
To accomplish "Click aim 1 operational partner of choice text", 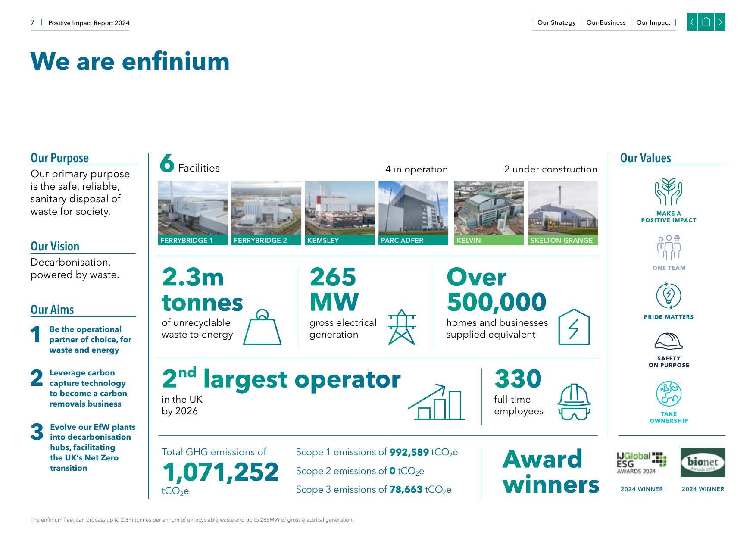I will tap(90, 340).
